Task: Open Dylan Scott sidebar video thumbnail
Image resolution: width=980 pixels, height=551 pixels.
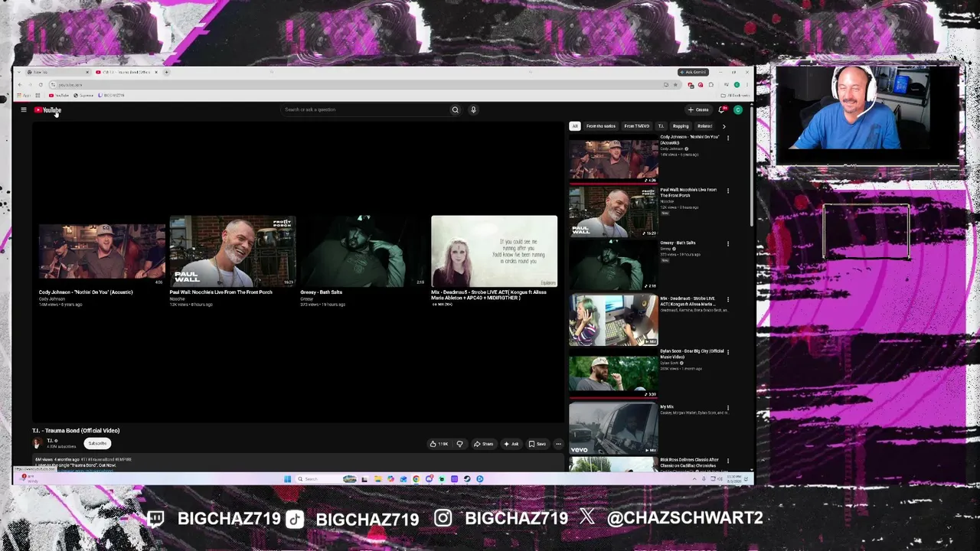Action: point(613,373)
